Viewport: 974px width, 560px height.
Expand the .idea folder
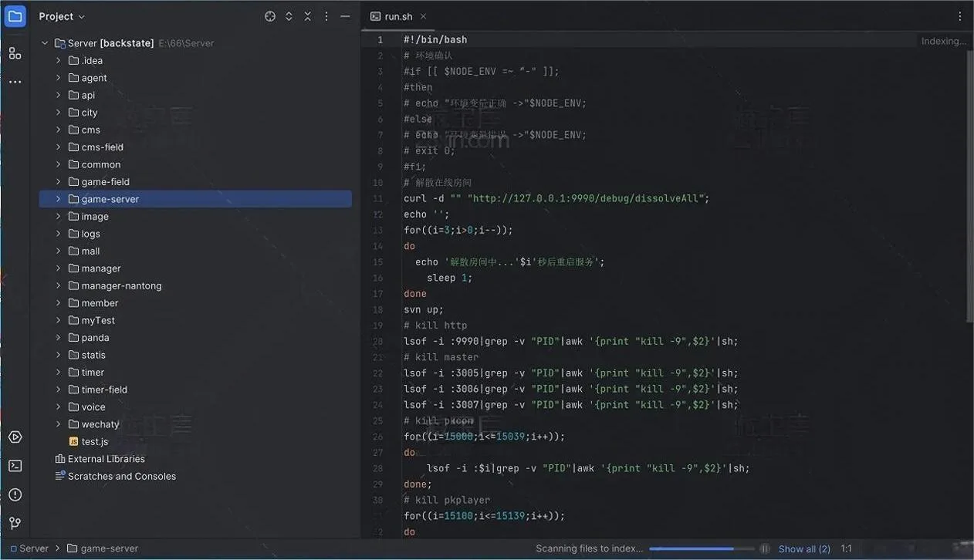click(x=58, y=60)
